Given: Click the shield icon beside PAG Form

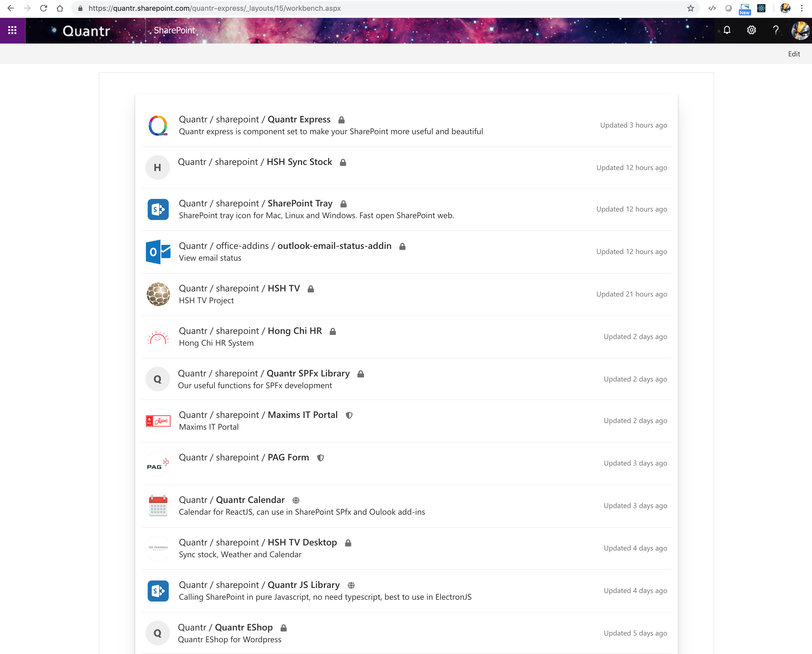Looking at the screenshot, I should (320, 458).
